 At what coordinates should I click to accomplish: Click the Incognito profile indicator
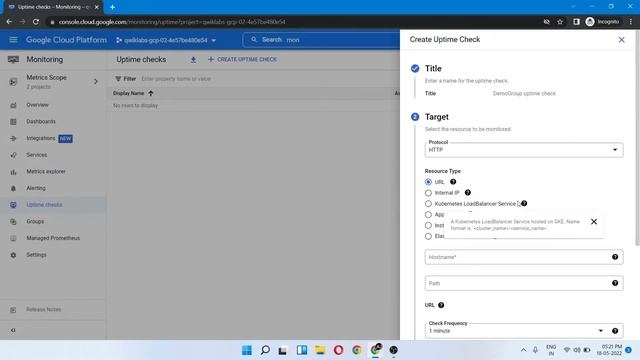[x=602, y=22]
